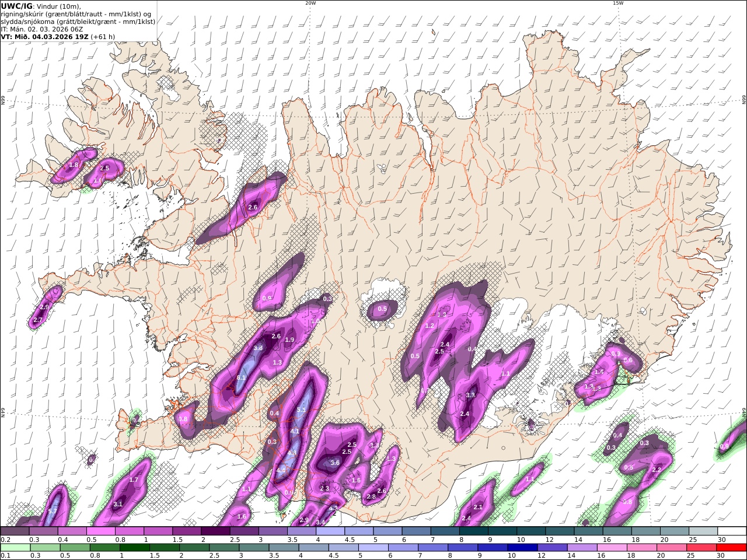Click the 1.9 precipitation value label
Viewport: 747px width, 560px height.
289,340
